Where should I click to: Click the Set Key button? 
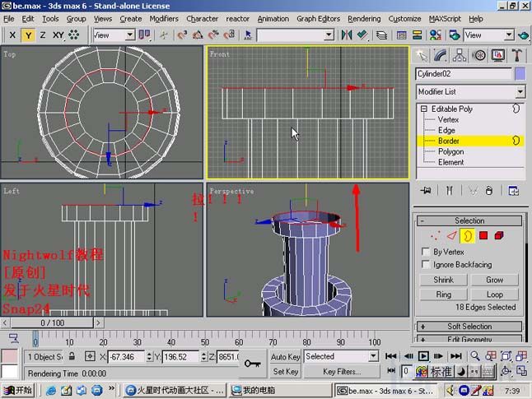286,372
